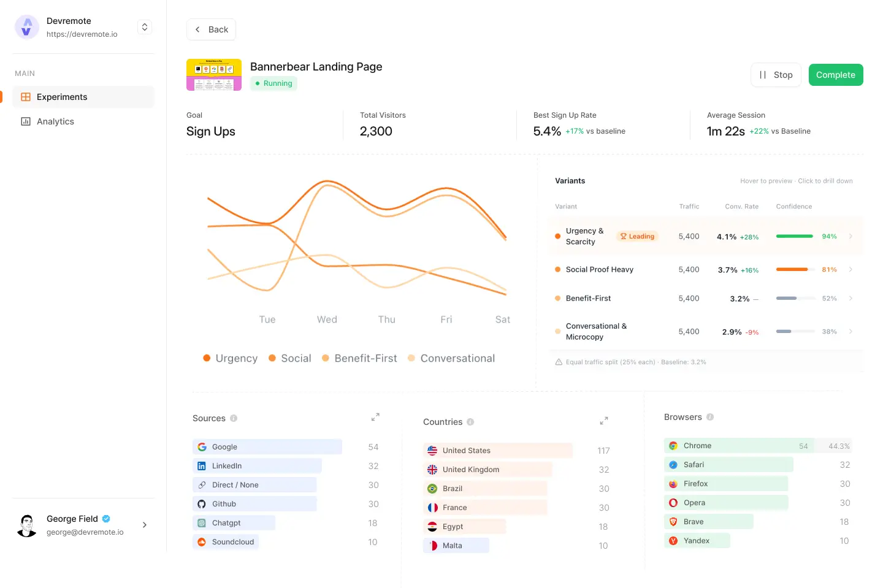Expand Conversational & Microcopy variant chevron
This screenshot has height=588, width=883.
[x=851, y=331]
